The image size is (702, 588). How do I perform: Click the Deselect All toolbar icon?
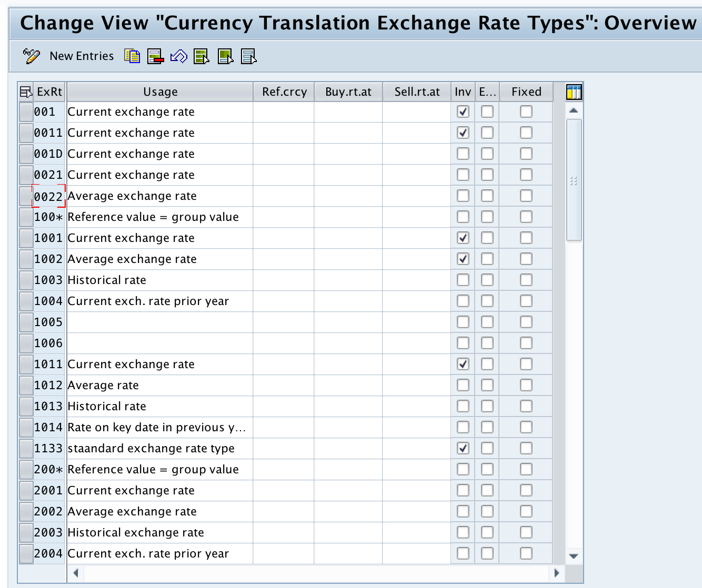tap(248, 56)
